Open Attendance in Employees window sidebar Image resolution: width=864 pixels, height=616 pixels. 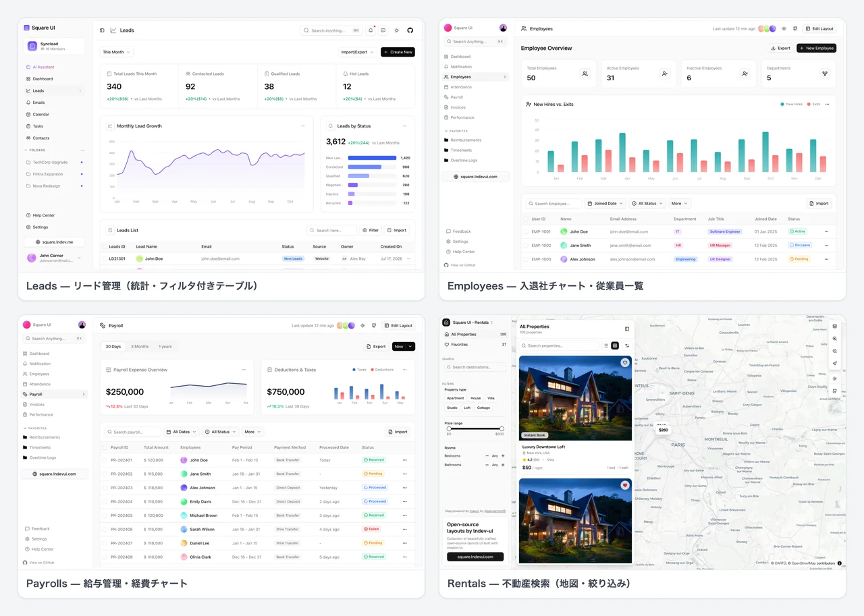click(x=476, y=87)
